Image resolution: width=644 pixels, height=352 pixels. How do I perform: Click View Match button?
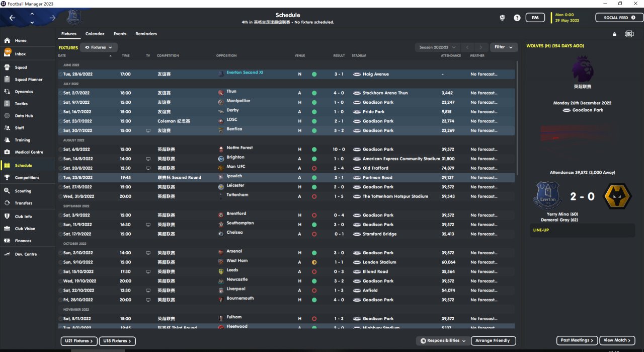click(x=617, y=340)
